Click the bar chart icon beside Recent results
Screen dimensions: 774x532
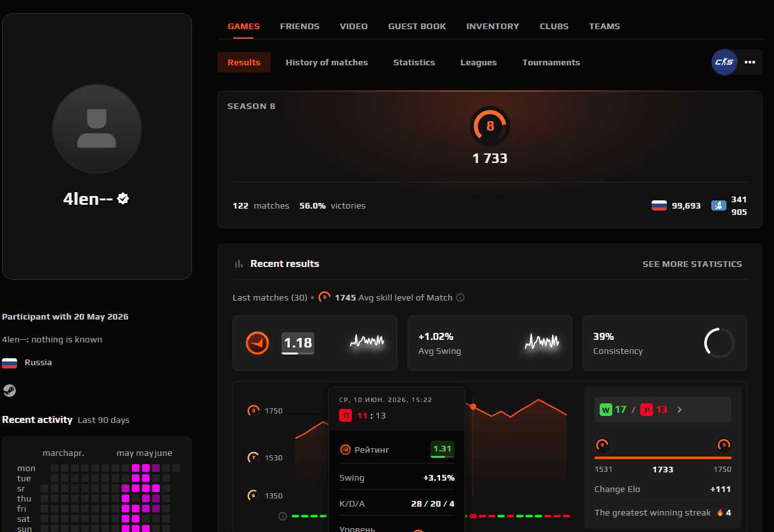point(239,264)
